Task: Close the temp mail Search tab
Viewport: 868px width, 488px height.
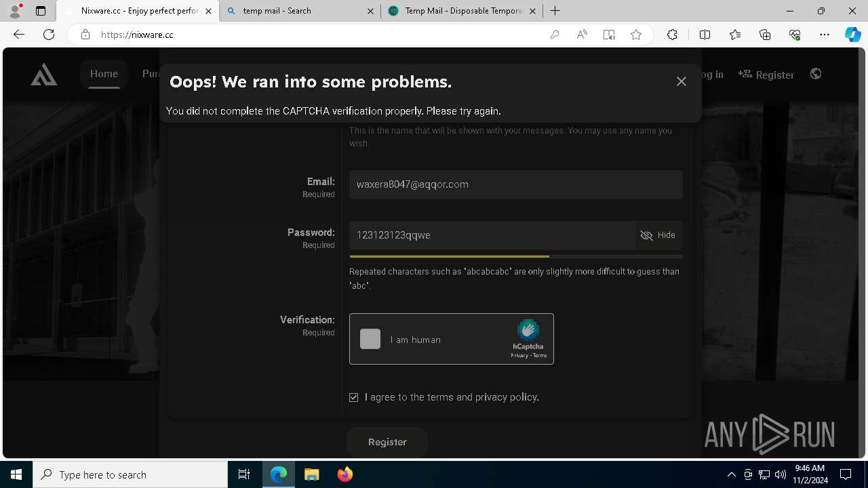Action: coord(370,11)
